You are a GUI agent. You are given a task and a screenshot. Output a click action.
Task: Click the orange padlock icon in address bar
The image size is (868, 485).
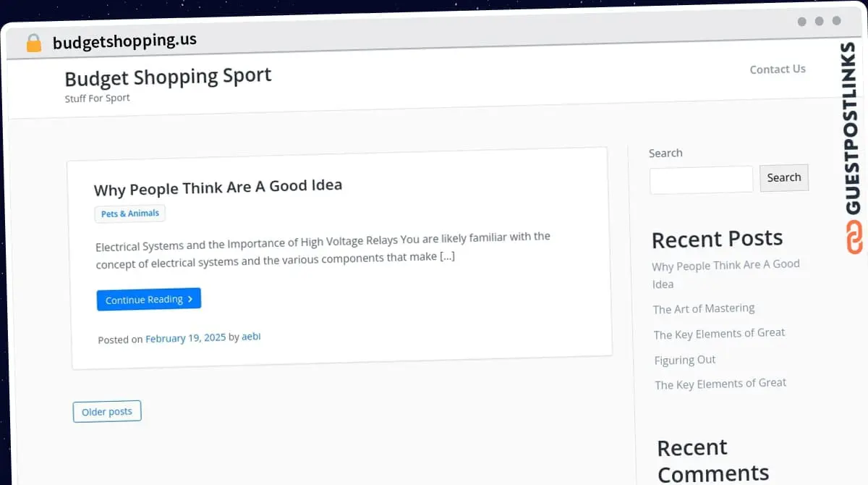[34, 43]
